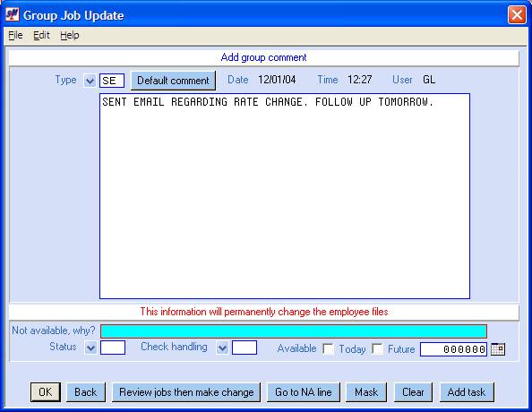Enable the Available Today checkbox
This screenshot has width=532, height=412.
tap(328, 349)
